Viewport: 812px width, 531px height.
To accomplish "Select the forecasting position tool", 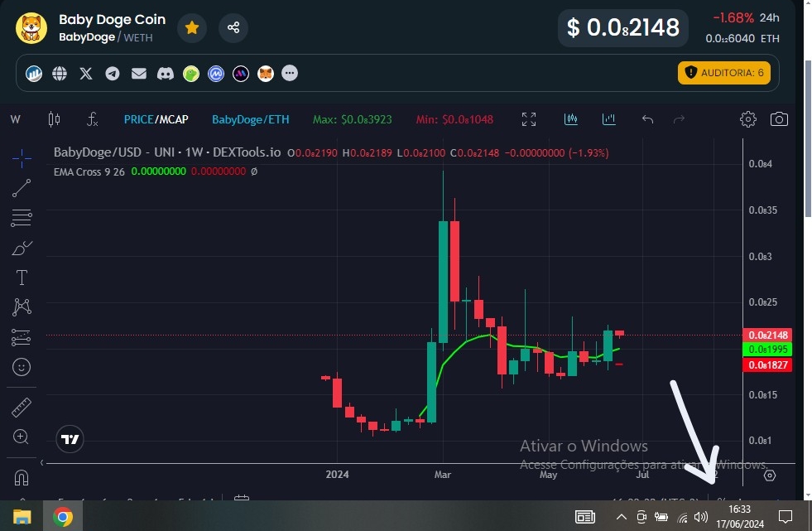I will 22,337.
